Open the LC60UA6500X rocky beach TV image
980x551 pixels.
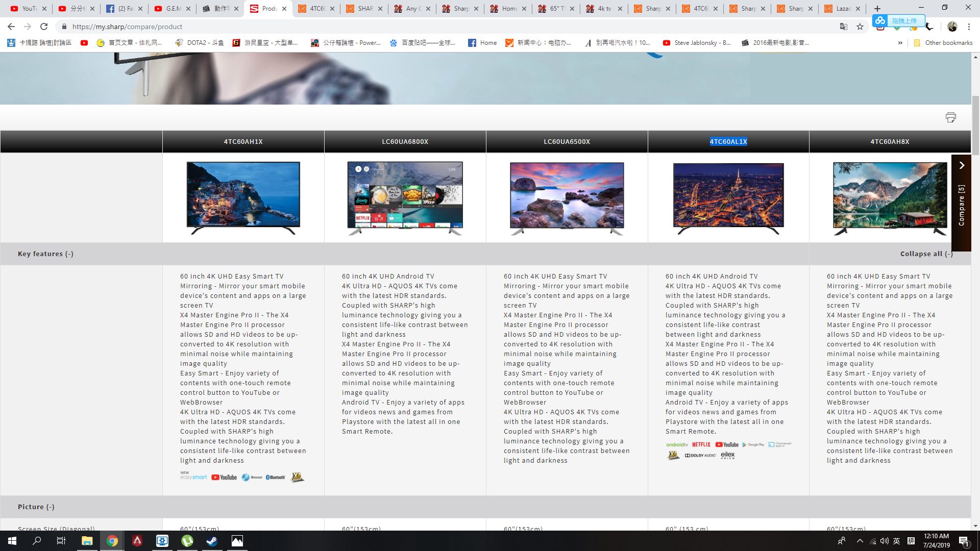pyautogui.click(x=567, y=198)
